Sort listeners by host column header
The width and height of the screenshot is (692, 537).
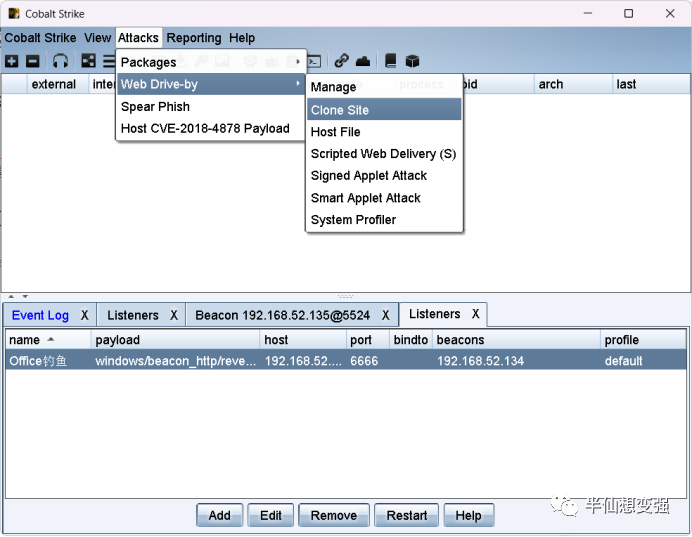coord(303,340)
